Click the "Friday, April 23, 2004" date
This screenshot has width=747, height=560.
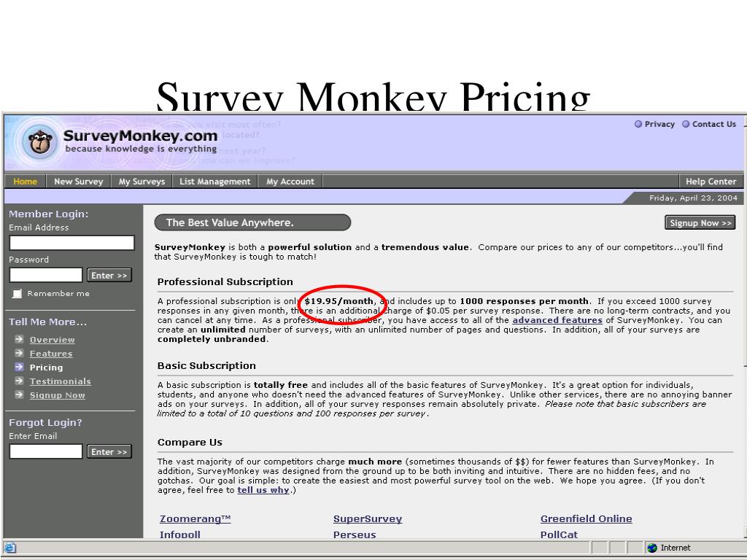[x=693, y=198]
